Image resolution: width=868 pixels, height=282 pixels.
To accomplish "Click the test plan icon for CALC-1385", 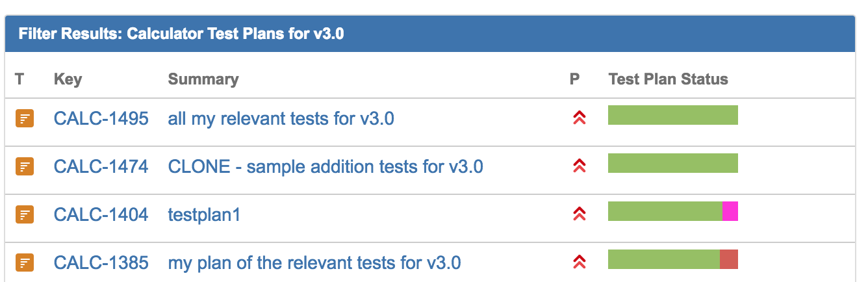I will [x=25, y=263].
